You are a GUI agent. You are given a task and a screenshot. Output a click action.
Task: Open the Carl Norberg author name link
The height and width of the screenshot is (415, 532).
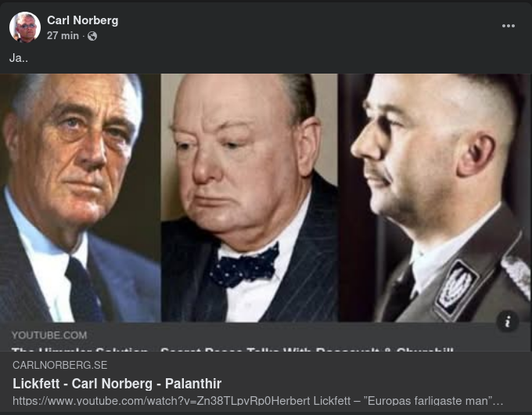pos(83,20)
